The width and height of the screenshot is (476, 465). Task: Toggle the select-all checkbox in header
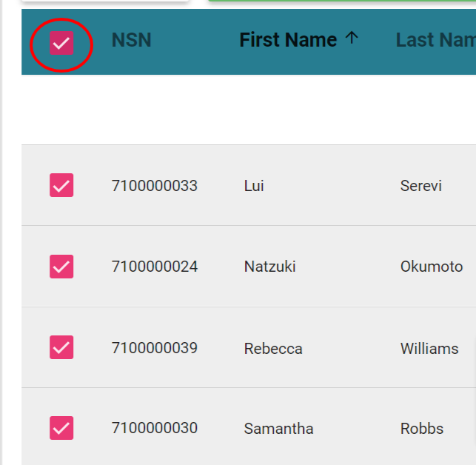61,43
